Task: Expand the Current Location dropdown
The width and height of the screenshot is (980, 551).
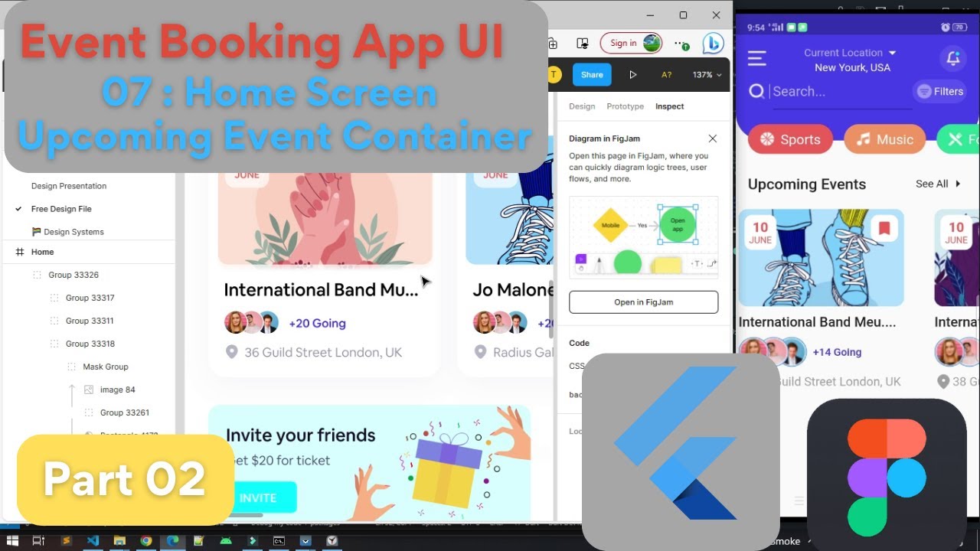Action: [x=891, y=53]
